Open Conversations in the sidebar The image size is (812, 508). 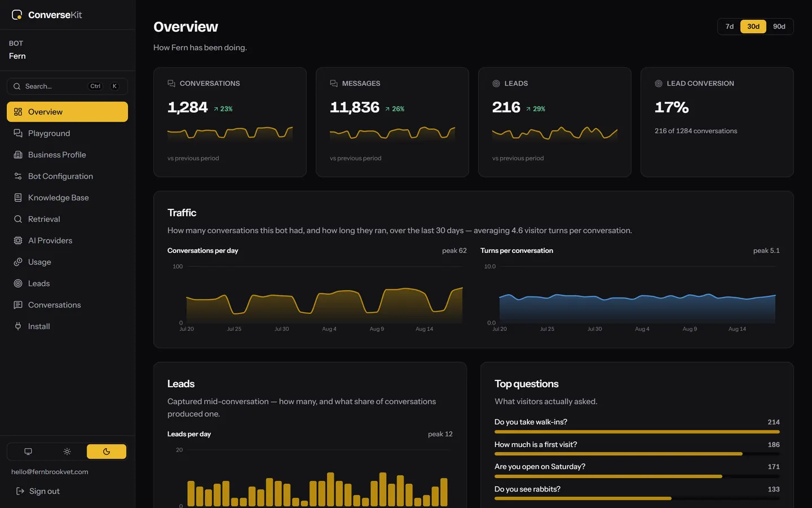(x=67, y=305)
